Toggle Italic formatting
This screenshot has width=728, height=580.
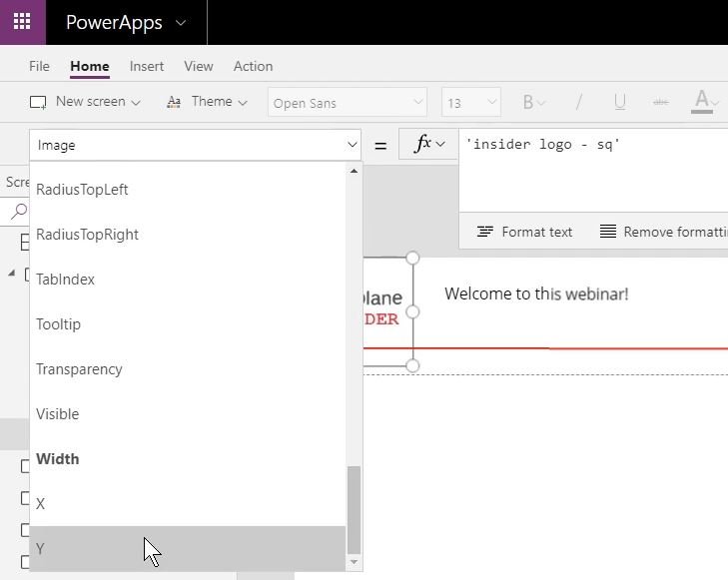578,102
